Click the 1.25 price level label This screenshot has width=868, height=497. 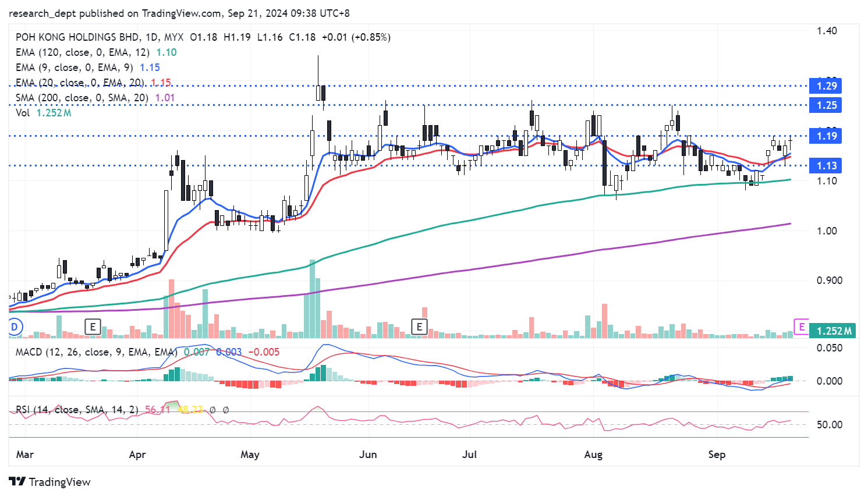(827, 105)
